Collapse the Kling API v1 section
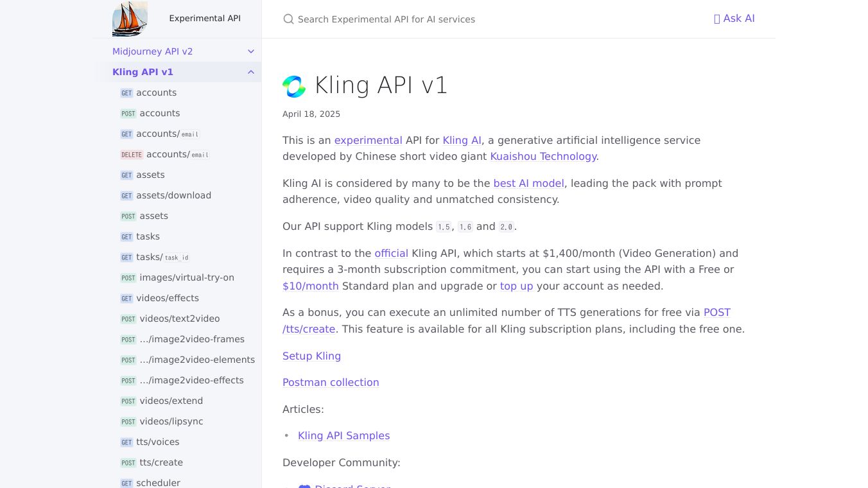 pyautogui.click(x=251, y=72)
